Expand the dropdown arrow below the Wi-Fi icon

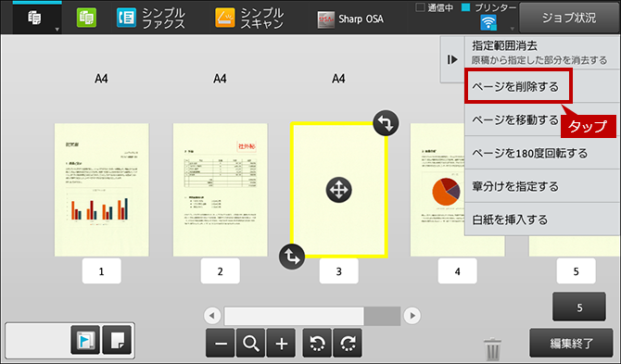pos(512,29)
